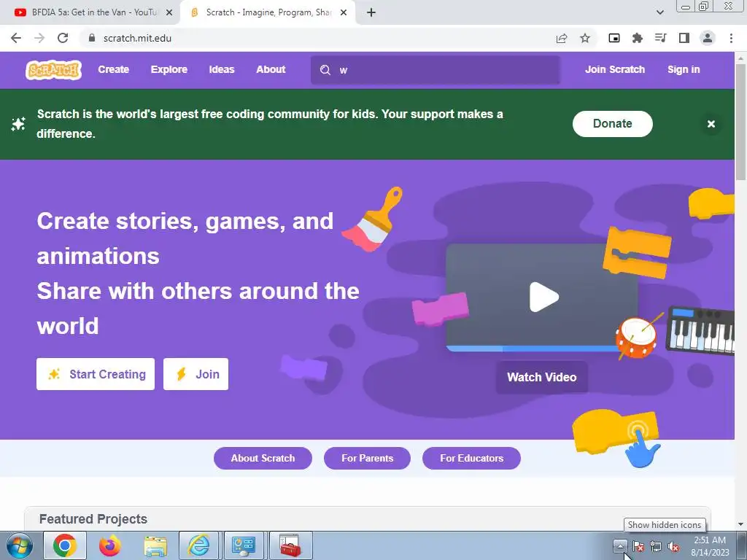Toggle the Chrome side panel
This screenshot has height=560, width=747.
click(684, 38)
